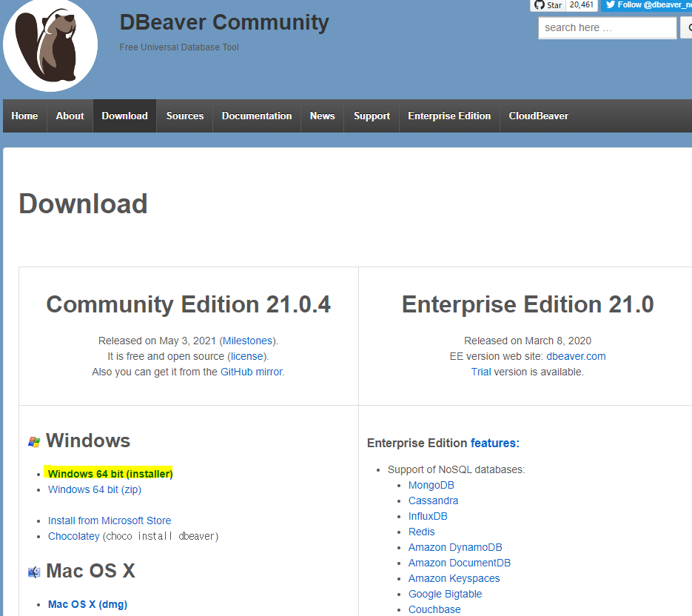Visit the dbeaver.com link

tap(576, 356)
